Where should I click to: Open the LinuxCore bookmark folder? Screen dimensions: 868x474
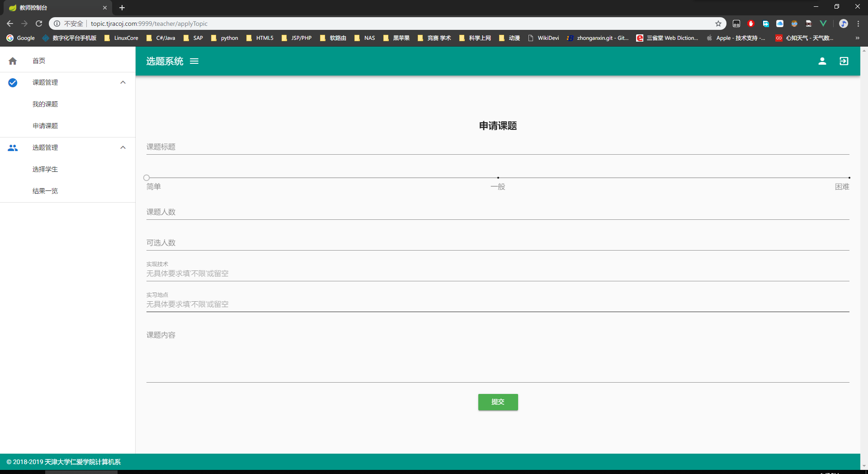[121, 38]
